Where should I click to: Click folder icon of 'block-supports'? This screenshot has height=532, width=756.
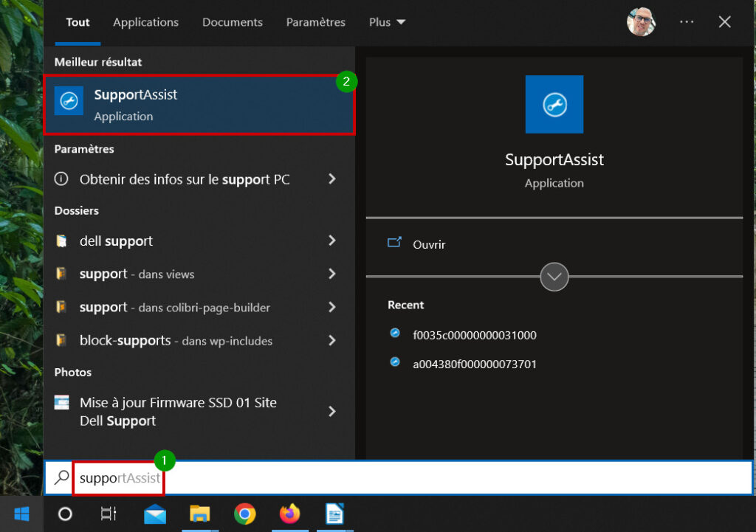61,340
